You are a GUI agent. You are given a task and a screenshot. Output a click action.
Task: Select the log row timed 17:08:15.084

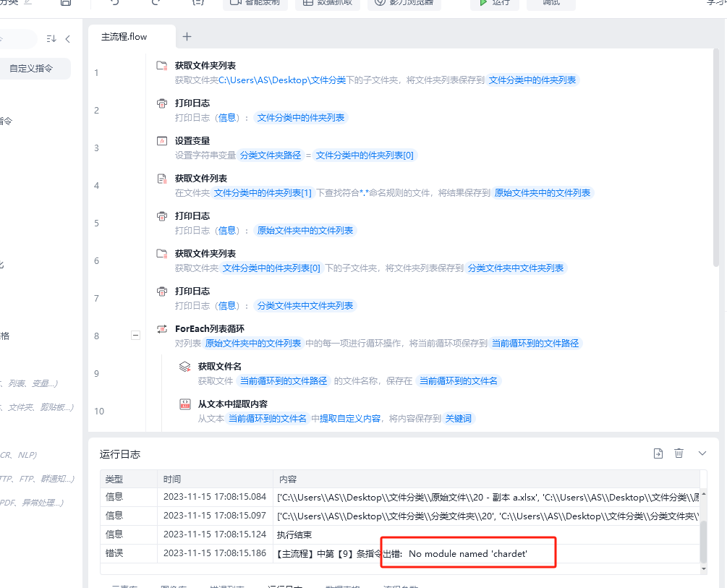[399, 497]
